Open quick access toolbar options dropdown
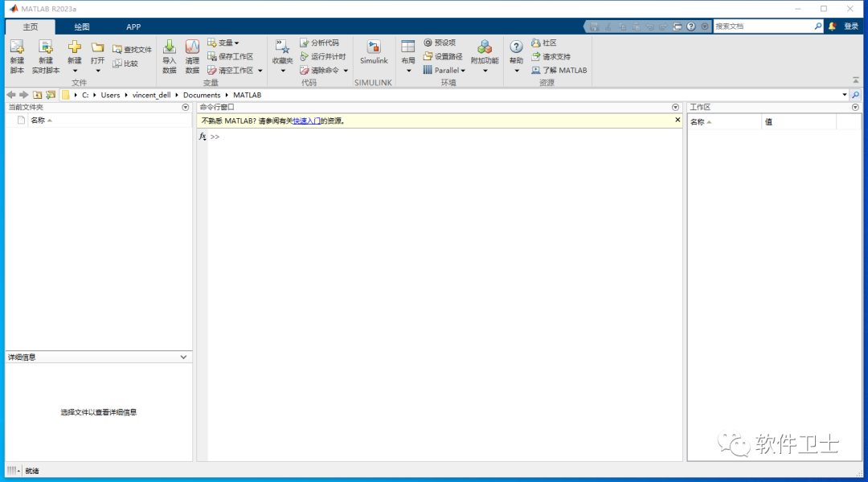The image size is (868, 482). [705, 27]
